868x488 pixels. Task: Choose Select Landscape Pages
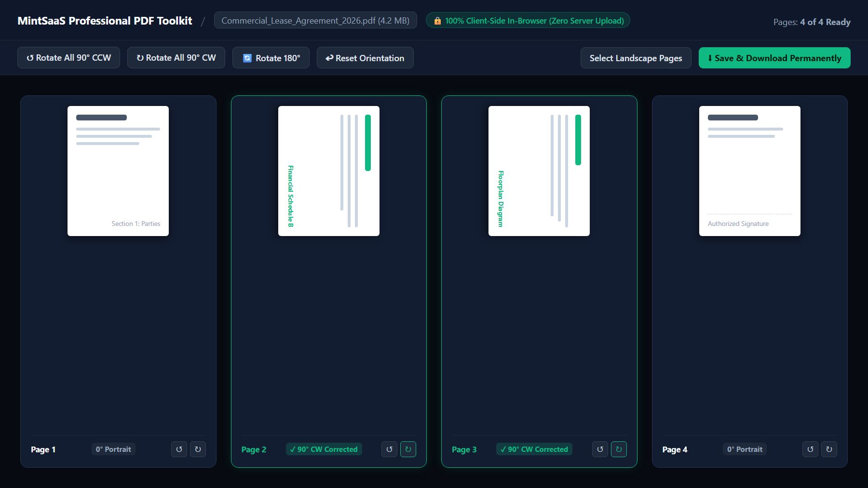pos(636,58)
